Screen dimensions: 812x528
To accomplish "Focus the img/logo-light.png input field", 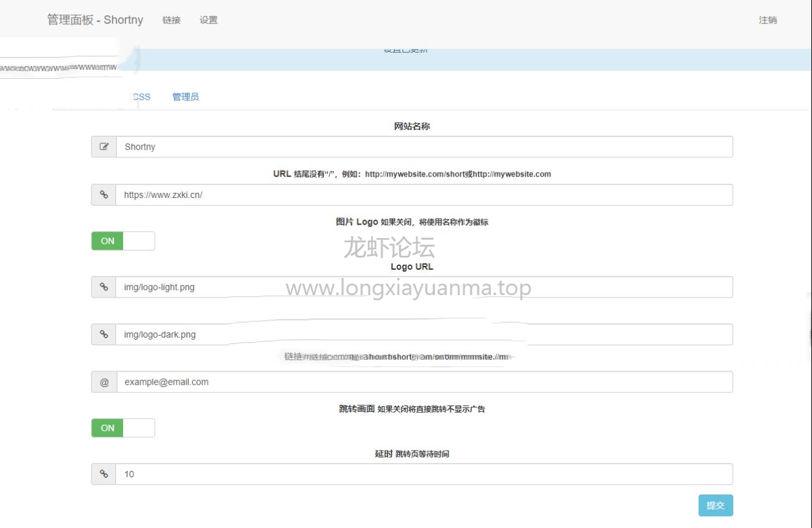I will (x=424, y=287).
